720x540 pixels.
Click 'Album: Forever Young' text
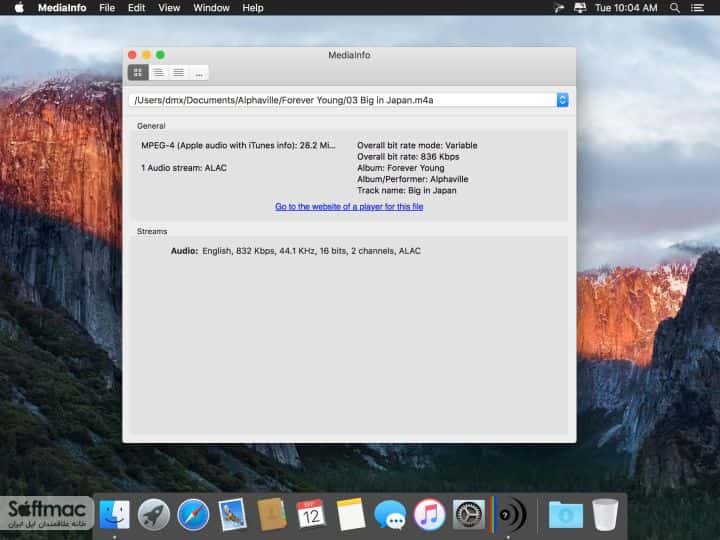point(401,168)
